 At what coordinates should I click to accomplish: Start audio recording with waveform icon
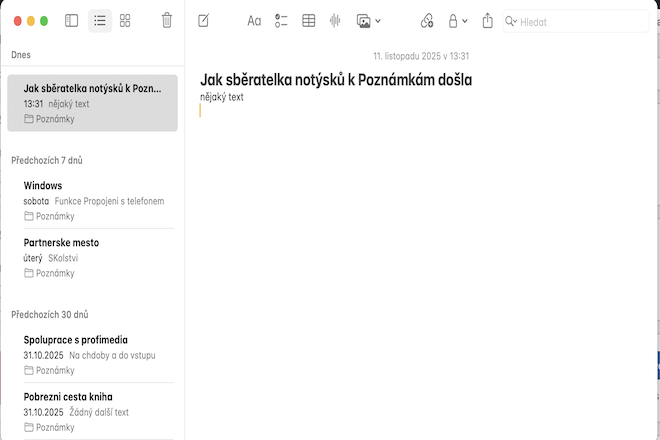(x=335, y=21)
